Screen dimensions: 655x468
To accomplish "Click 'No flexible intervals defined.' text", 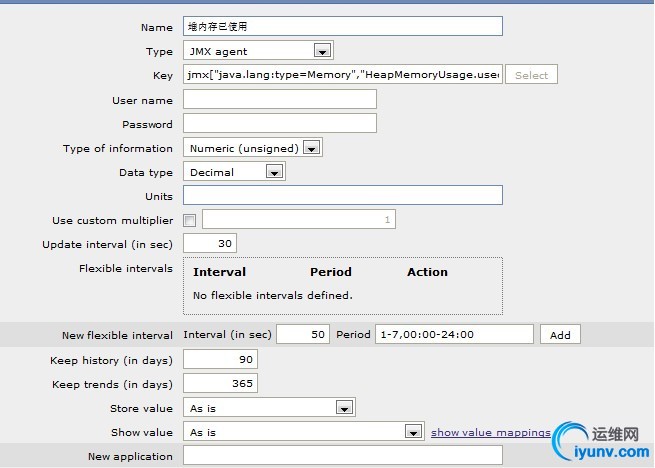I will point(273,295).
